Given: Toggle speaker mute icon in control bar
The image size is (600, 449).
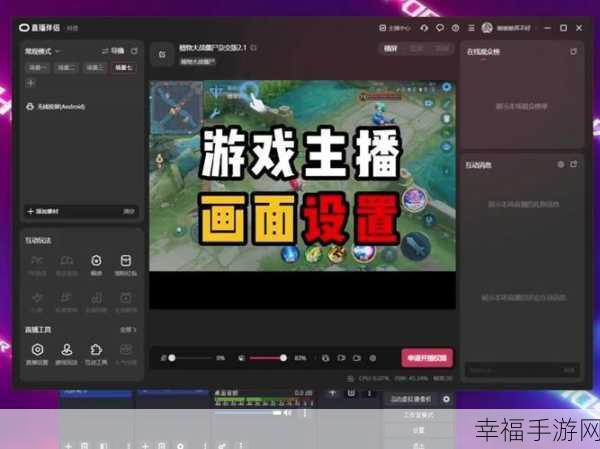Looking at the screenshot, I should coord(241,358).
